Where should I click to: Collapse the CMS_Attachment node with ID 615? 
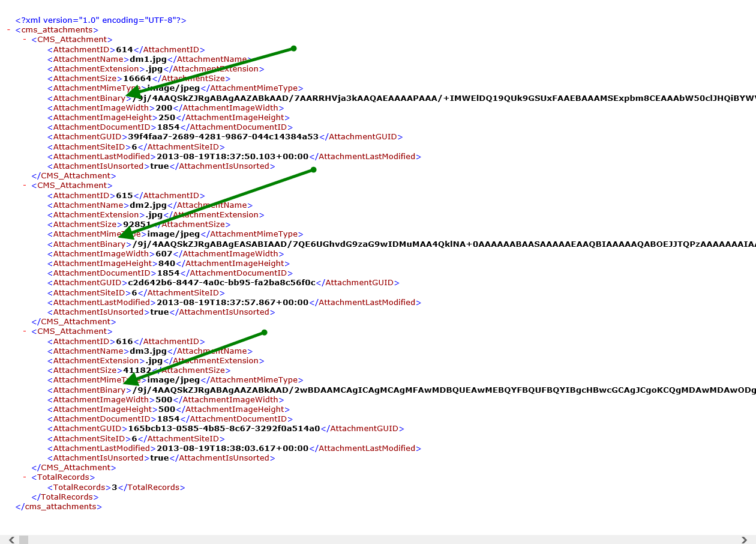pyautogui.click(x=25, y=185)
